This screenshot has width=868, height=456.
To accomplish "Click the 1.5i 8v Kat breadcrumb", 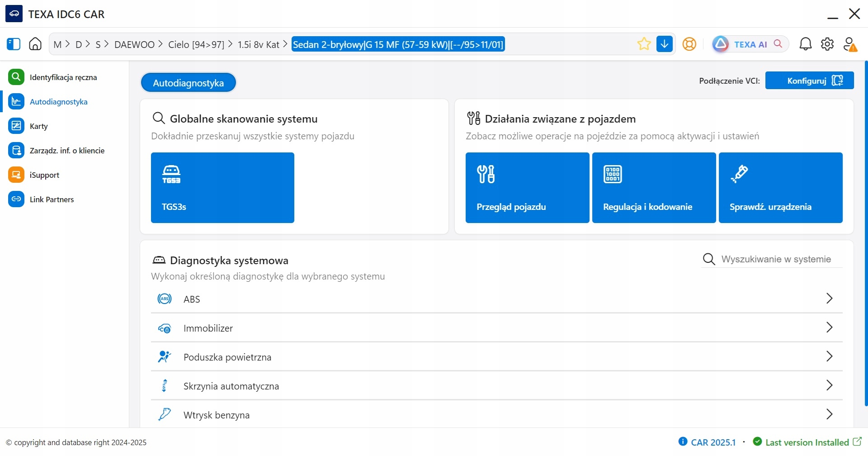I will coord(259,44).
